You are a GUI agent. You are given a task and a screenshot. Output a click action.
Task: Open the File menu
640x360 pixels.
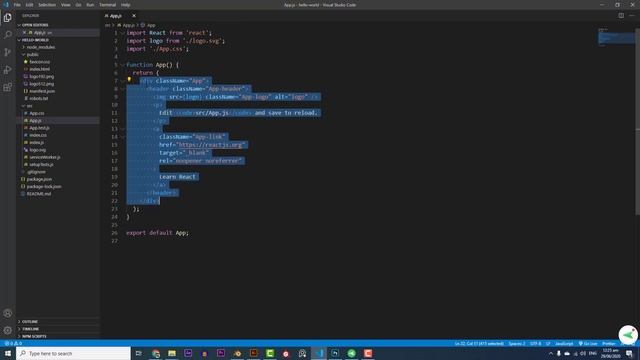(17, 5)
